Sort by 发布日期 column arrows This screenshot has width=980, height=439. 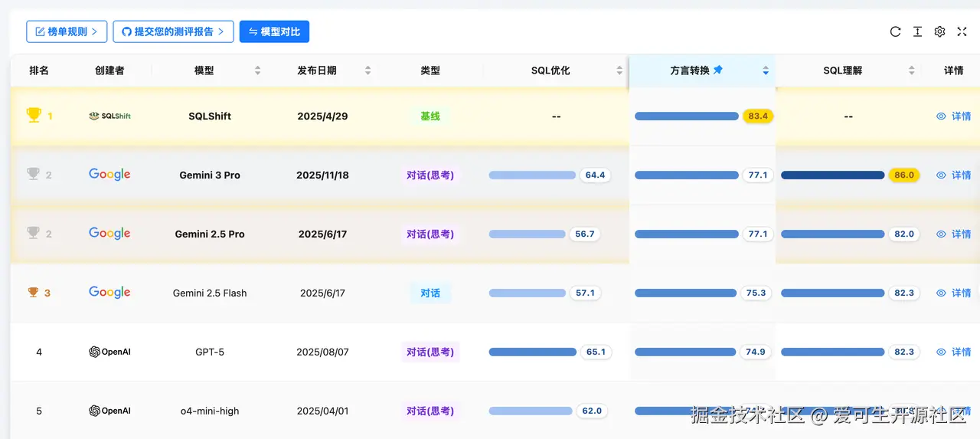point(367,70)
